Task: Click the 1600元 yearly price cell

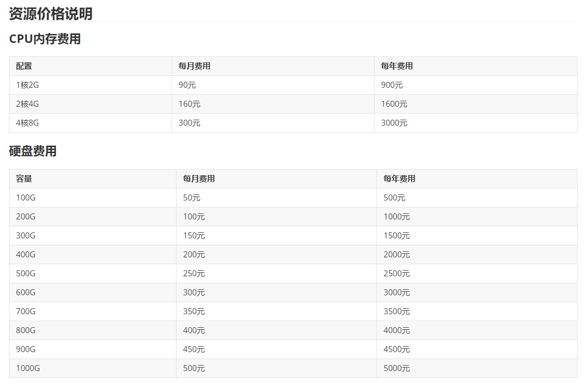Action: tap(394, 104)
